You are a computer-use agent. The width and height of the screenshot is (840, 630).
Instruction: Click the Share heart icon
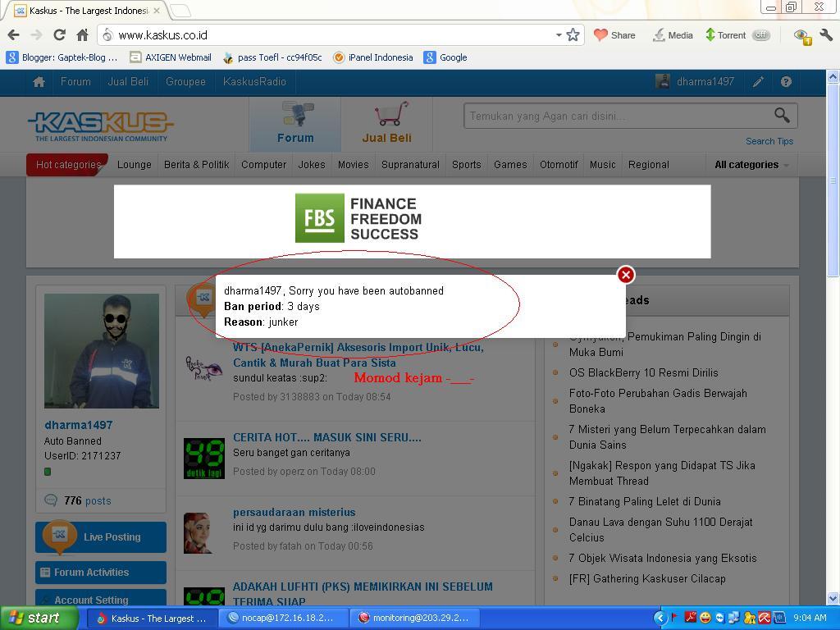pyautogui.click(x=614, y=35)
